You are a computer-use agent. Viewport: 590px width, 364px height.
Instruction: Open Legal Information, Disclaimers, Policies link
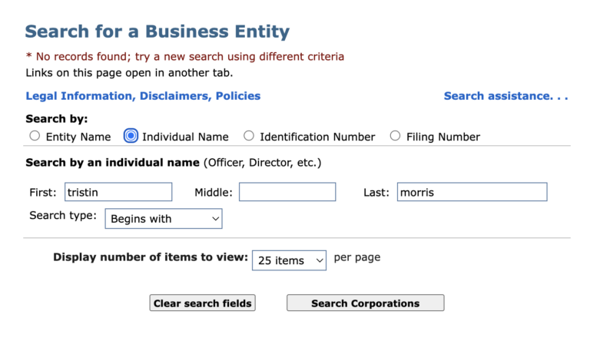tap(143, 96)
